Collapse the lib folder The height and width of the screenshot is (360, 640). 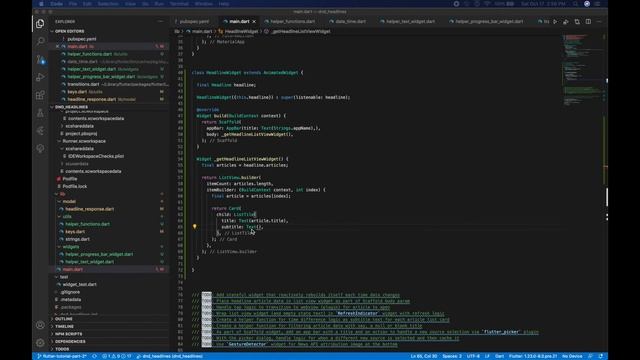point(62,194)
